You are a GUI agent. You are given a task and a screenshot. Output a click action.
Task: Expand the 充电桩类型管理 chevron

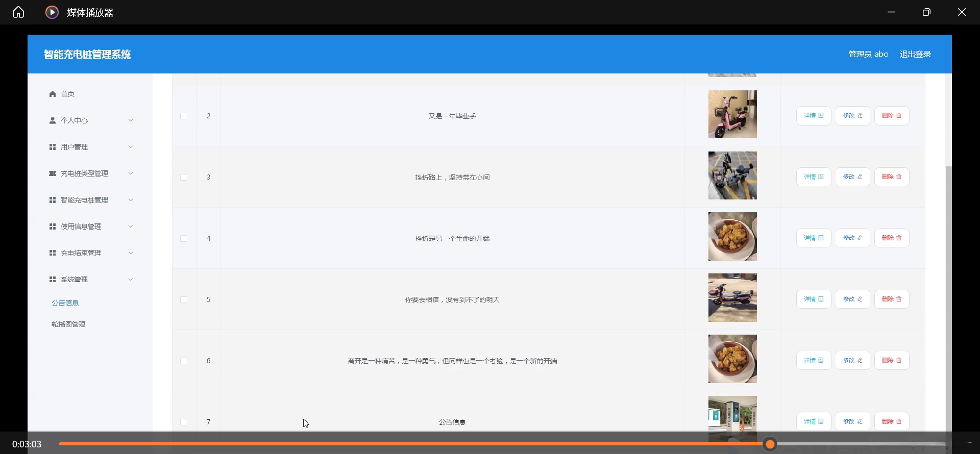[131, 173]
